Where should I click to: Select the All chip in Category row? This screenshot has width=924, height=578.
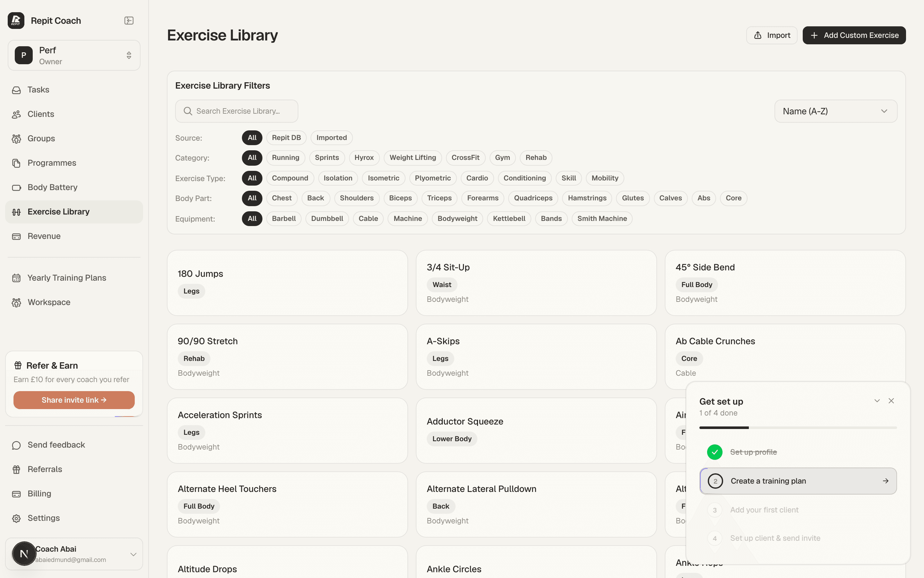pyautogui.click(x=252, y=158)
